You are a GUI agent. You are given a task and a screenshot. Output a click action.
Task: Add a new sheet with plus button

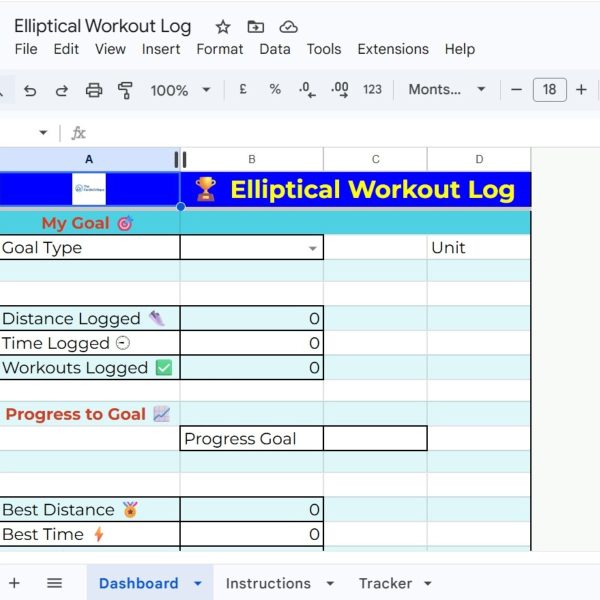tap(15, 583)
